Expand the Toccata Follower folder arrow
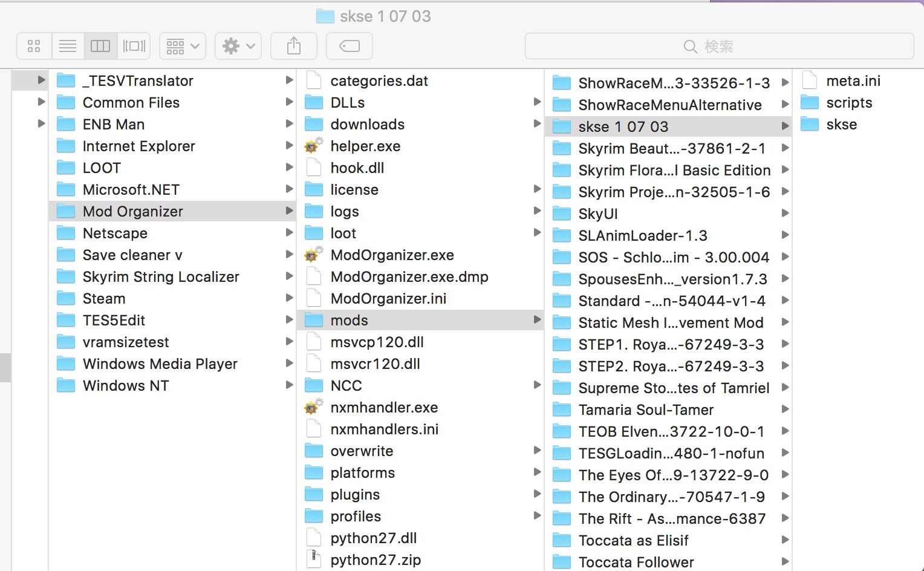Screen dimensions: 924x571 point(784,562)
